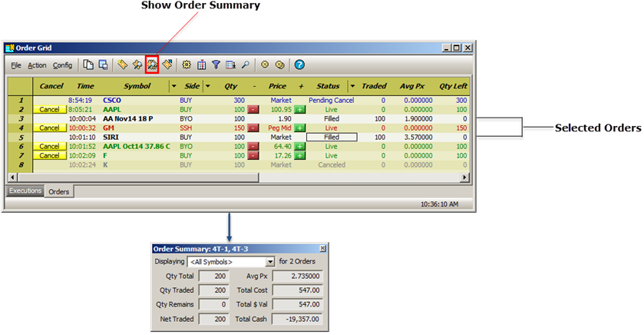Open the Side column filter dropdown arrow
644x335 pixels.
click(208, 86)
